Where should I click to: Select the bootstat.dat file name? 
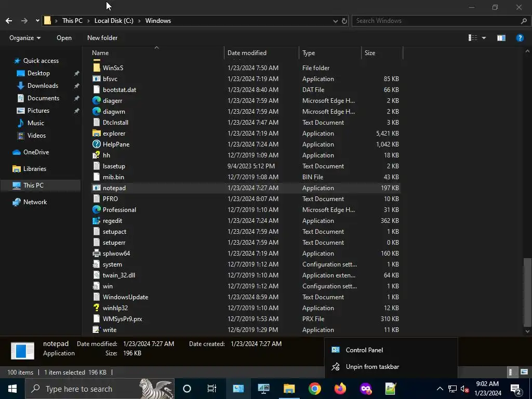[119, 89]
